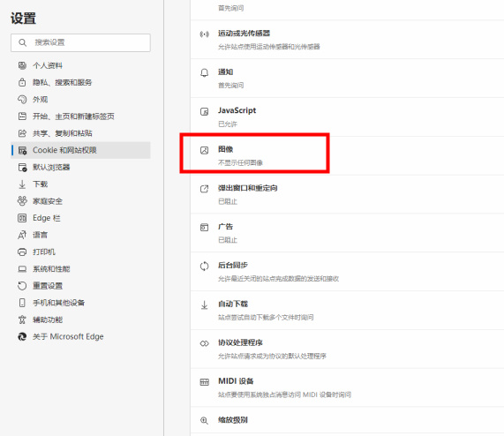The width and height of the screenshot is (504, 436).
Task: Click the download icon for 自动下载
Action: (x=205, y=304)
